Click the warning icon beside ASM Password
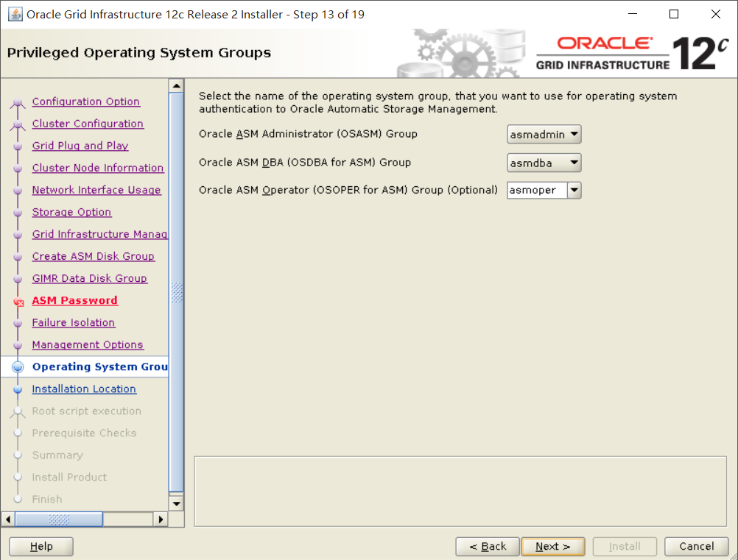 pyautogui.click(x=20, y=300)
